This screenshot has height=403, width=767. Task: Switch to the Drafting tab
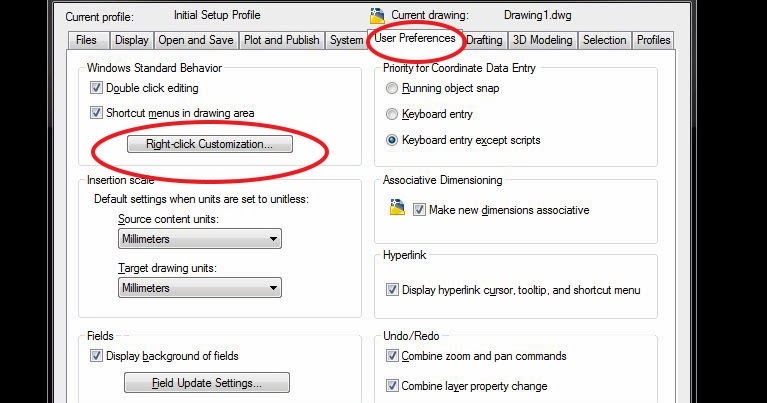pos(484,40)
